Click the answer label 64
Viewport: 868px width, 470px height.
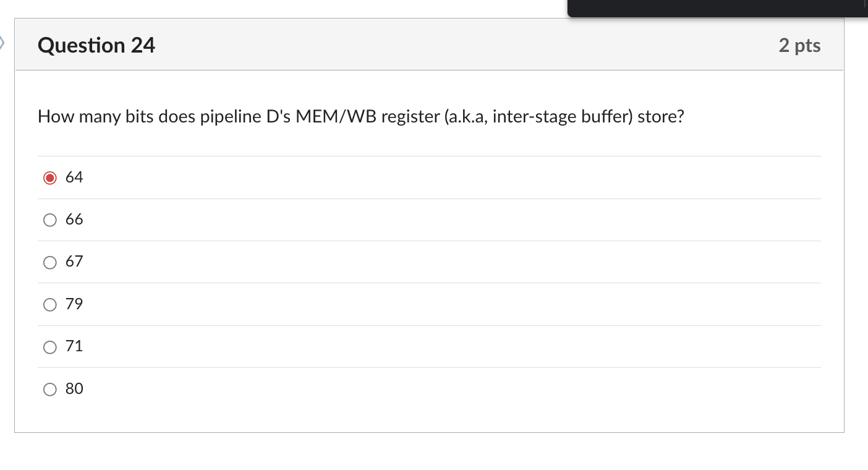pos(74,177)
